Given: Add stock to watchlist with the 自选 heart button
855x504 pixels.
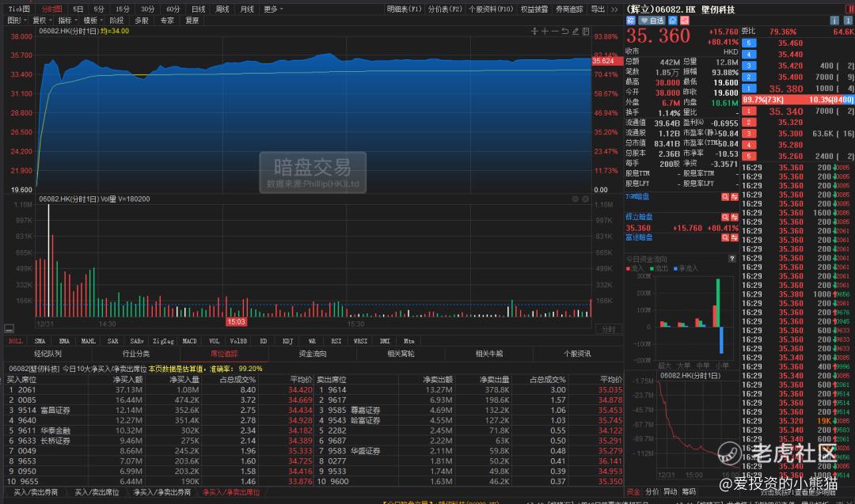Looking at the screenshot, I should 652,21.
